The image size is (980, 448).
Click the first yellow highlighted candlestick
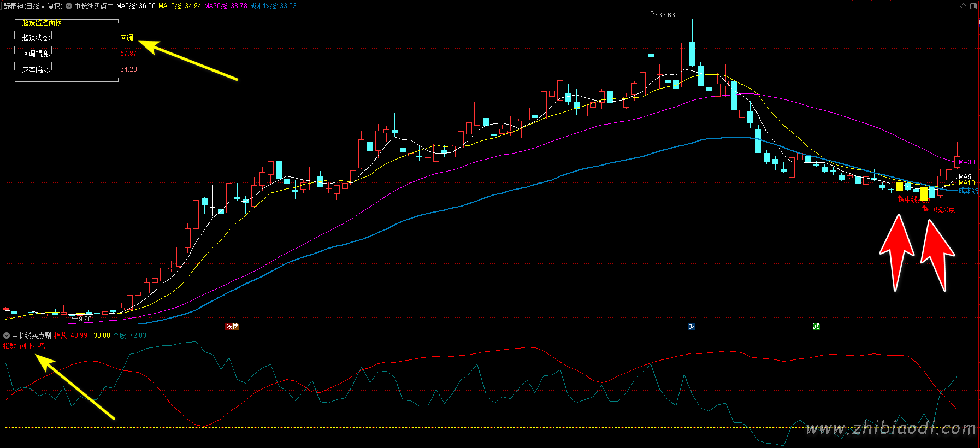coord(899,187)
